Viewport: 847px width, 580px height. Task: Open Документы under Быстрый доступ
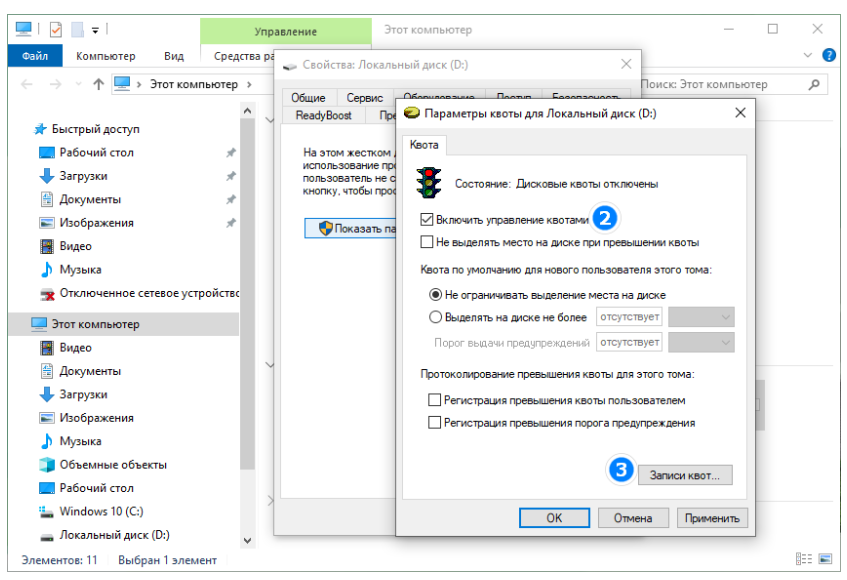tap(90, 199)
